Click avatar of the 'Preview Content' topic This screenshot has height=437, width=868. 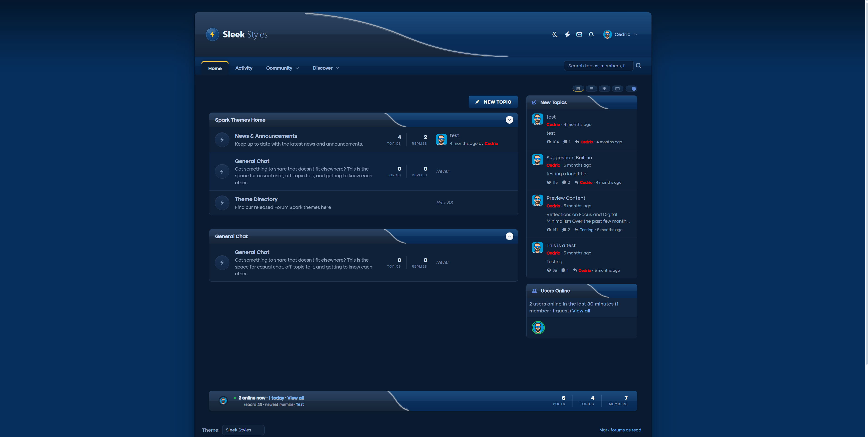[x=537, y=200]
